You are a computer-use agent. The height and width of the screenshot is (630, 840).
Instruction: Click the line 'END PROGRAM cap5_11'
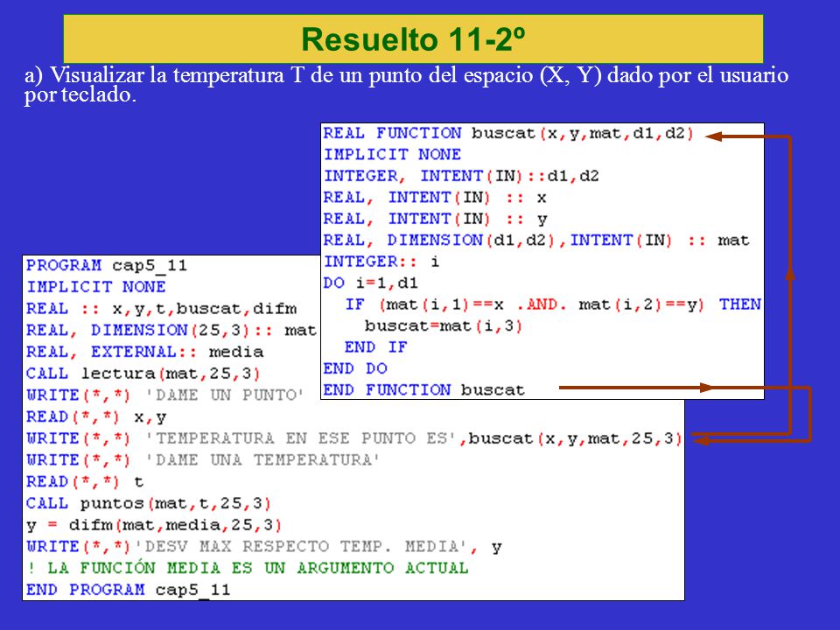128,589
